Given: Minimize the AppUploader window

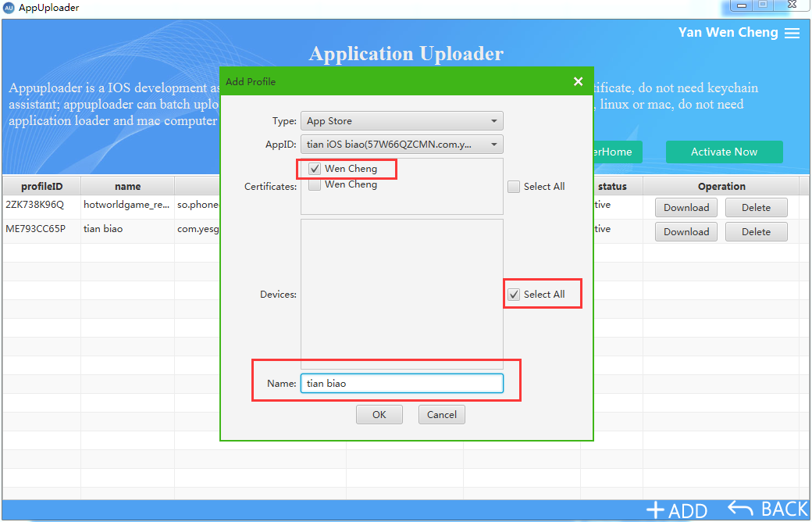Looking at the screenshot, I should (x=742, y=5).
